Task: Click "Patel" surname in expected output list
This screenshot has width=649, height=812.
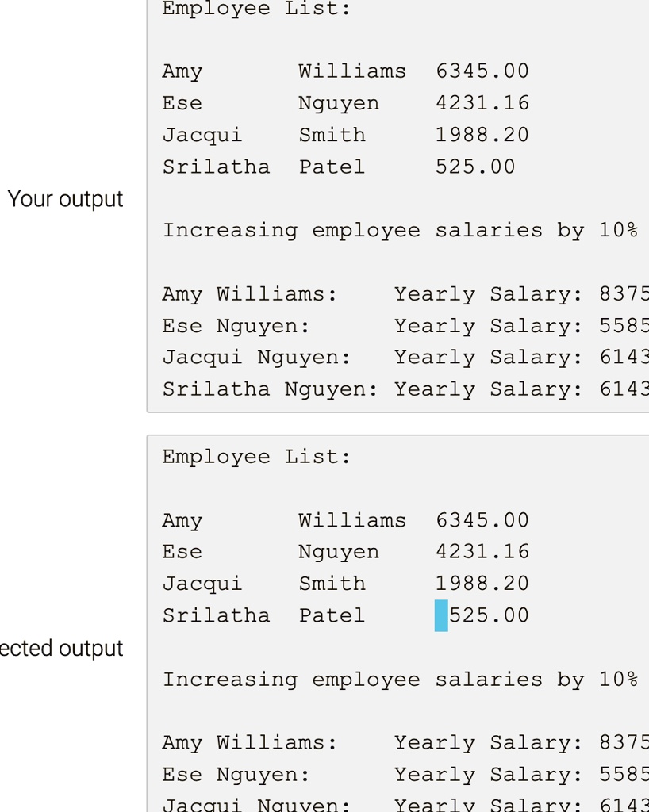Action: coord(332,615)
